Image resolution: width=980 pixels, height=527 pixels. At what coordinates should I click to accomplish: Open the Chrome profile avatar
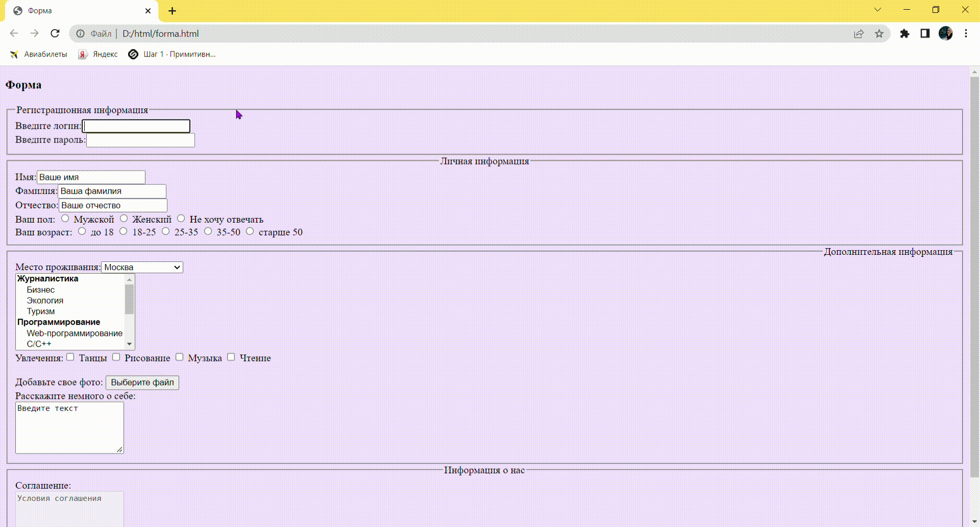tap(945, 33)
